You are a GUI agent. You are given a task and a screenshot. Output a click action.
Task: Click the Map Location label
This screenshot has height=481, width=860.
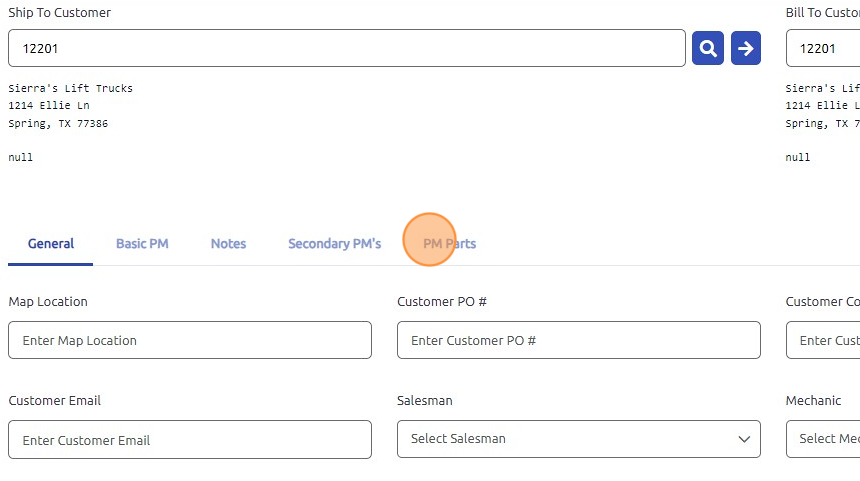(x=48, y=302)
